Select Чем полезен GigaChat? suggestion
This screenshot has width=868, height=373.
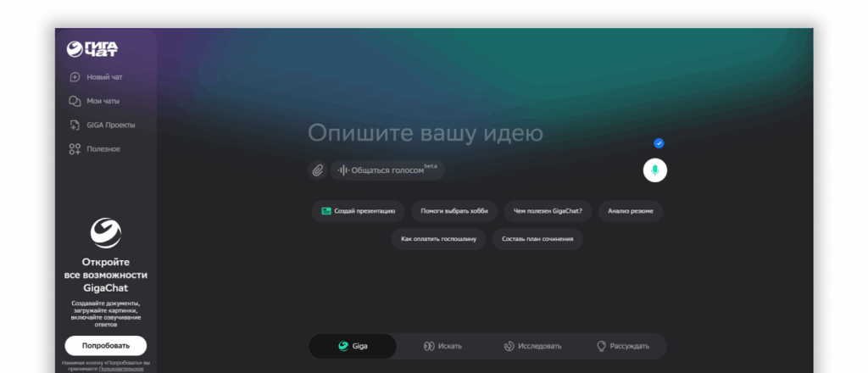(x=548, y=211)
